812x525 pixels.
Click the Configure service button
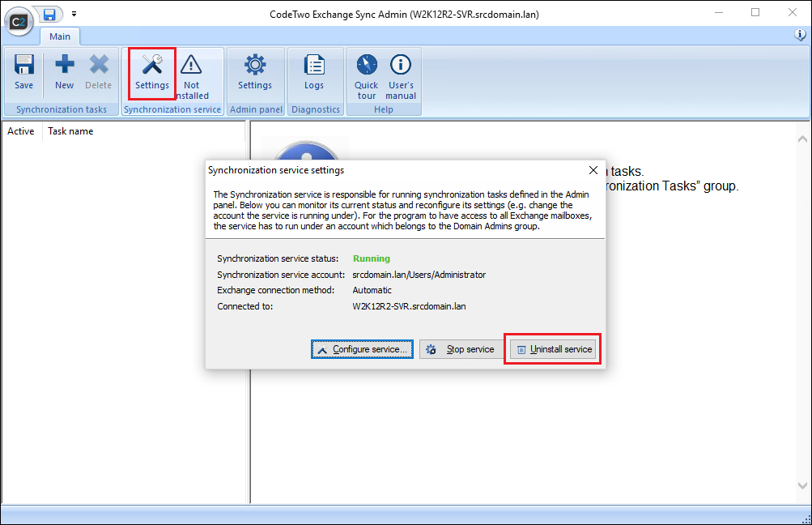click(x=362, y=348)
